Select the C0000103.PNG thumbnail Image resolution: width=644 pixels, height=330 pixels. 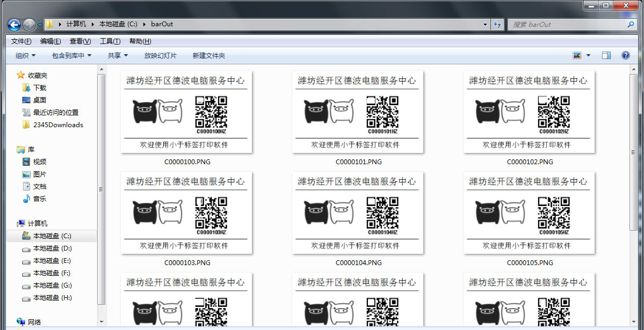[x=186, y=213]
